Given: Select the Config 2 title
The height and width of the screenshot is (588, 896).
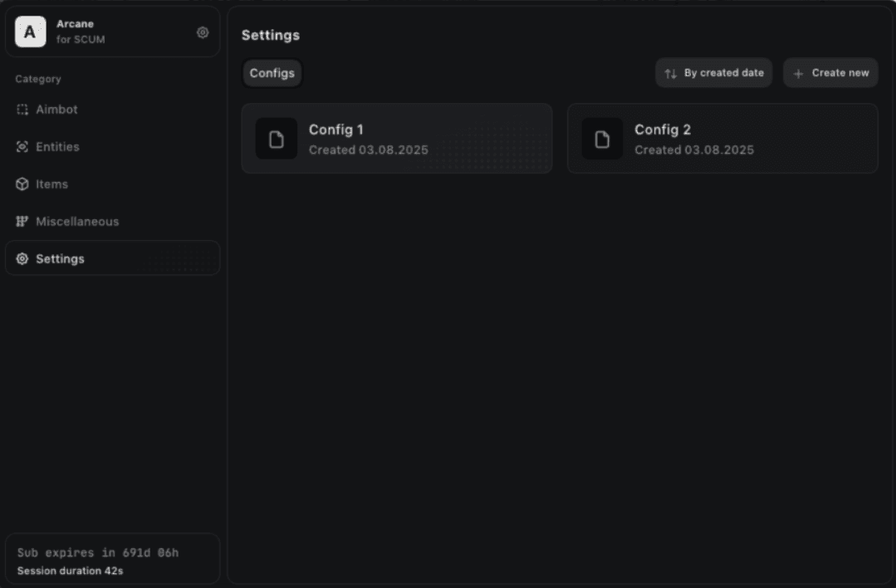Looking at the screenshot, I should point(663,130).
